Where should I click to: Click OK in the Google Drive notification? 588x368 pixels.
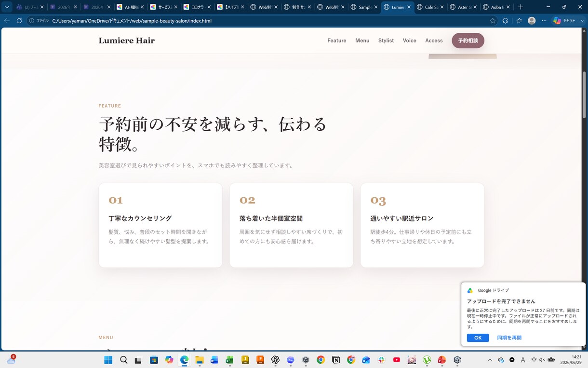(x=478, y=338)
